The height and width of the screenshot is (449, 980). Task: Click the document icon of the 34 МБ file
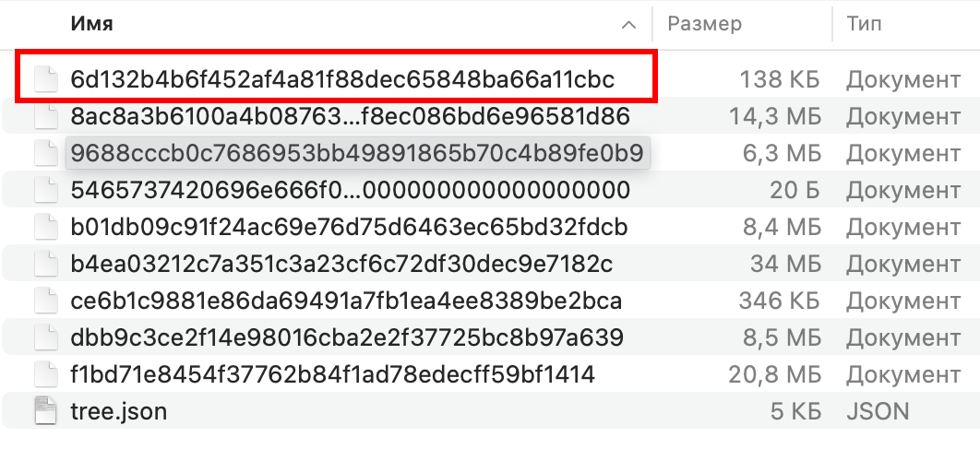point(46,265)
